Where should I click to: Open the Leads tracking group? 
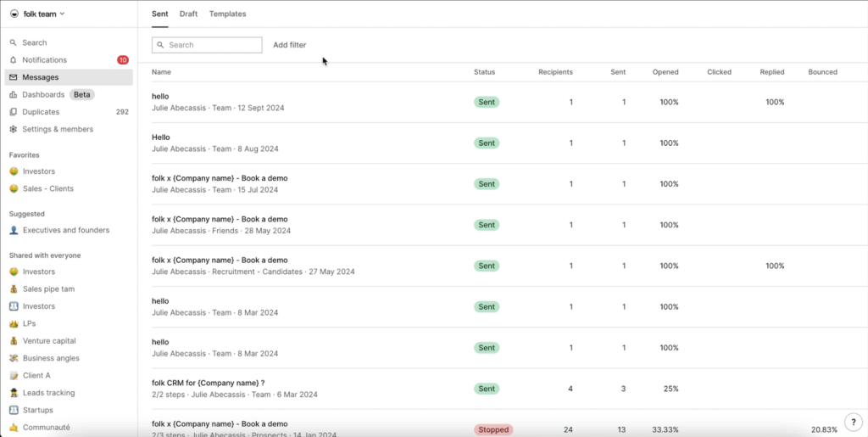48,393
